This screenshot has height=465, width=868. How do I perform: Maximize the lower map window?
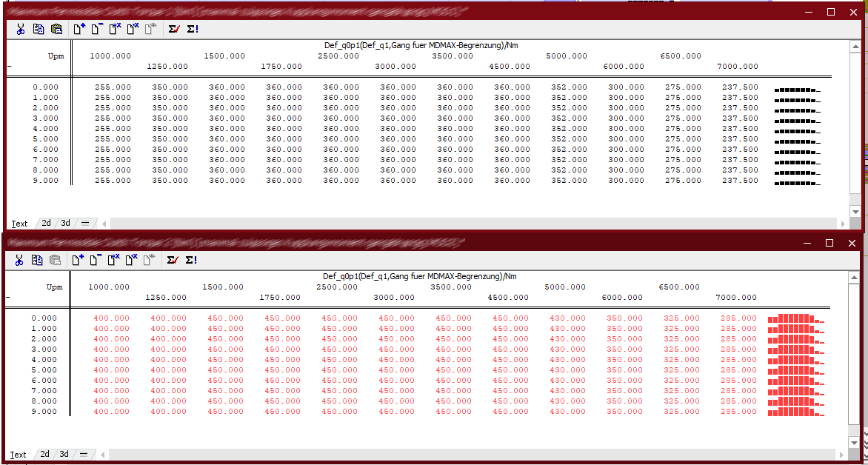pos(830,243)
